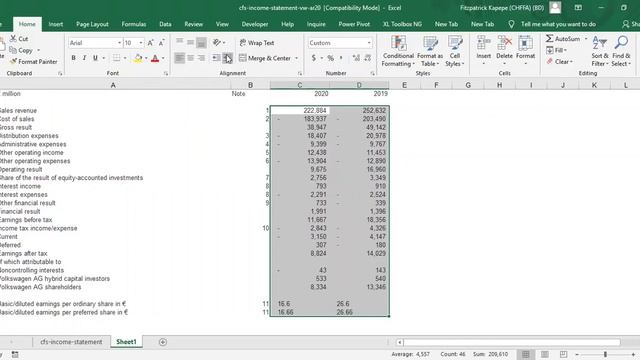Toggle bottom alignment

(201, 42)
